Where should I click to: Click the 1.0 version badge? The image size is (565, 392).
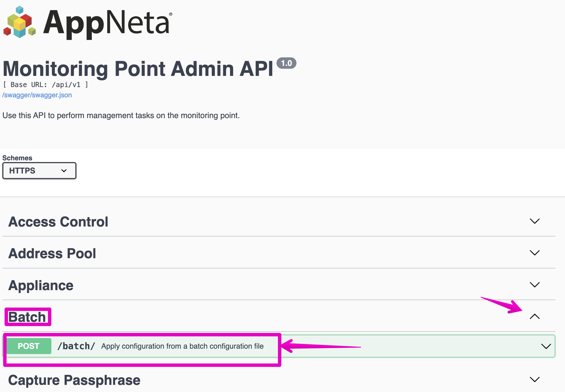tap(286, 63)
